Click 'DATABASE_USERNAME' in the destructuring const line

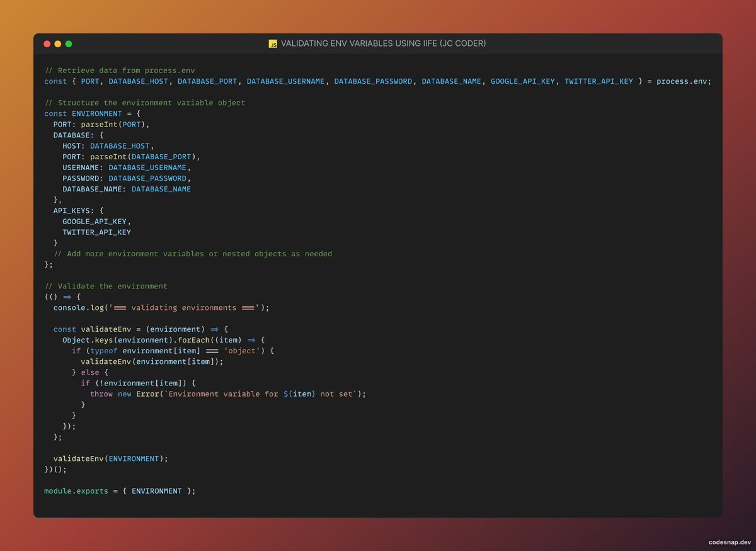tap(285, 81)
